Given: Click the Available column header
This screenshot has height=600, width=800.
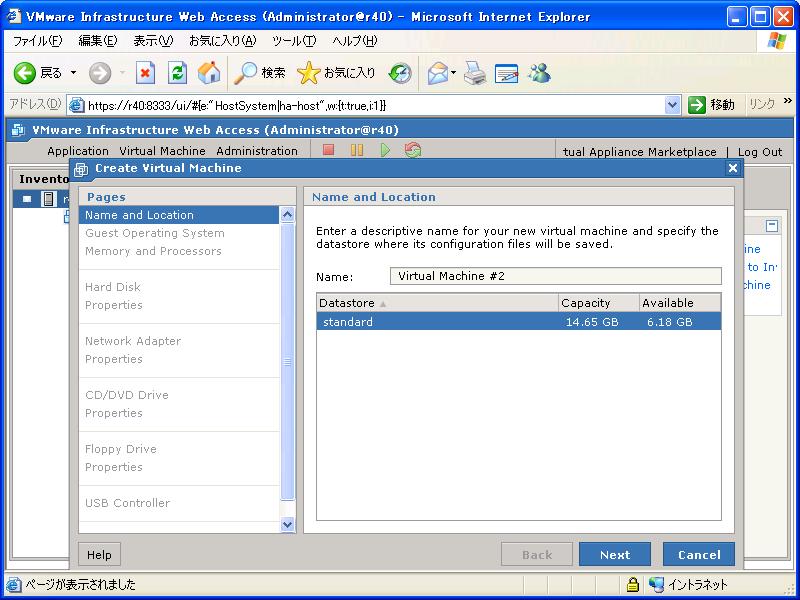Looking at the screenshot, I should pos(680,303).
